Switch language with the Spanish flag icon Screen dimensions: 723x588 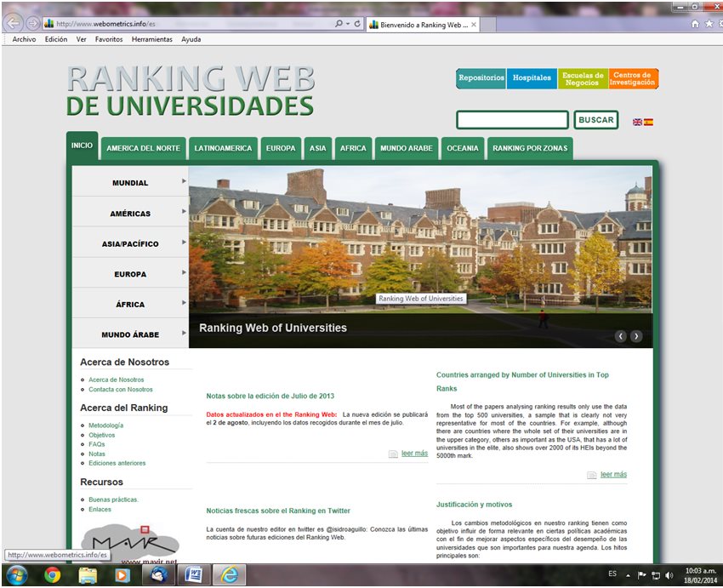(x=648, y=123)
